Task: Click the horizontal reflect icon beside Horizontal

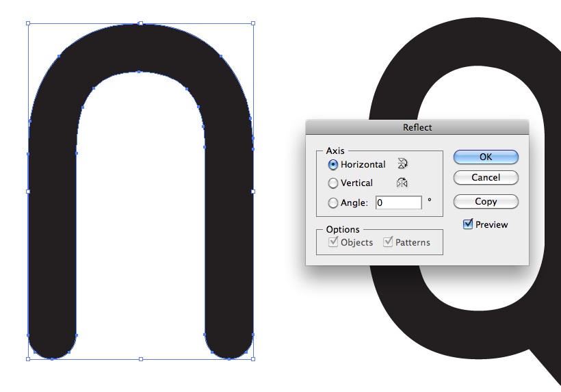Action: coord(402,164)
